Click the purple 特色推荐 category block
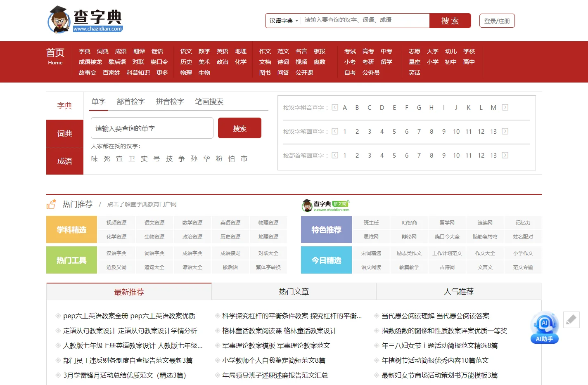588x385 pixels. [326, 229]
